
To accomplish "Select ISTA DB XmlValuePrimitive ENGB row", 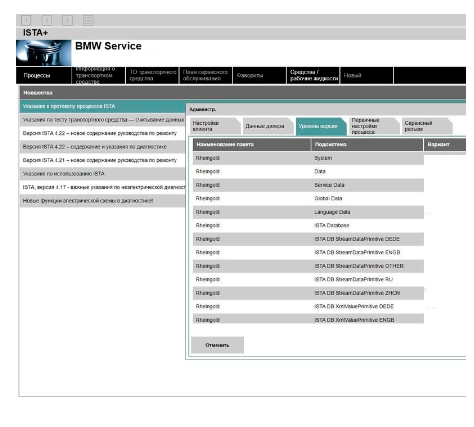I will tap(308, 319).
